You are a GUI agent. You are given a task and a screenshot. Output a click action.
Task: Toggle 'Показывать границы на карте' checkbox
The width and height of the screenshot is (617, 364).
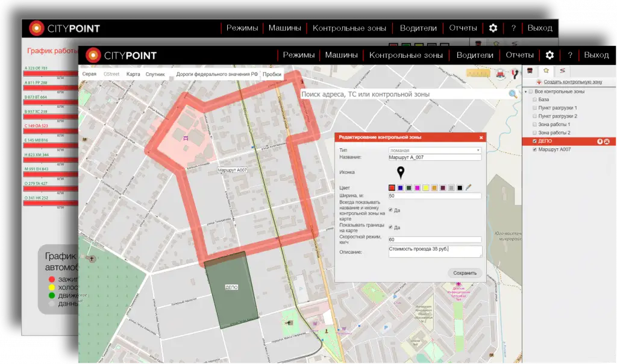point(391,227)
